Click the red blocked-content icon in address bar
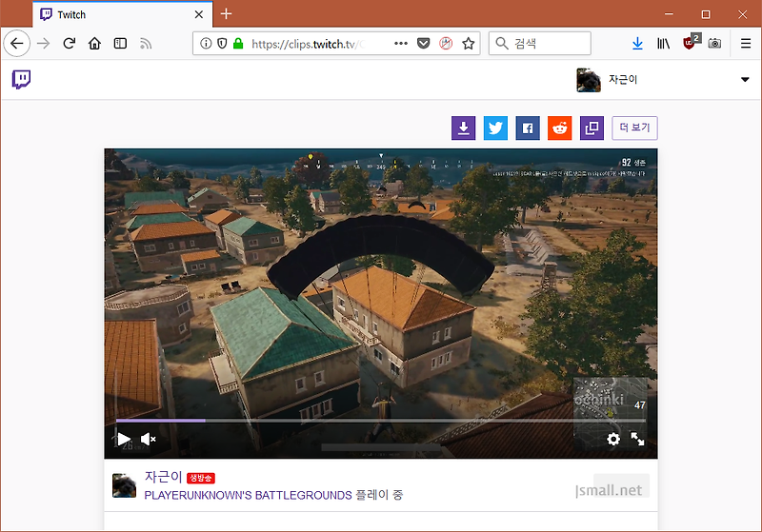Screen dimensions: 762x532 [446, 44]
